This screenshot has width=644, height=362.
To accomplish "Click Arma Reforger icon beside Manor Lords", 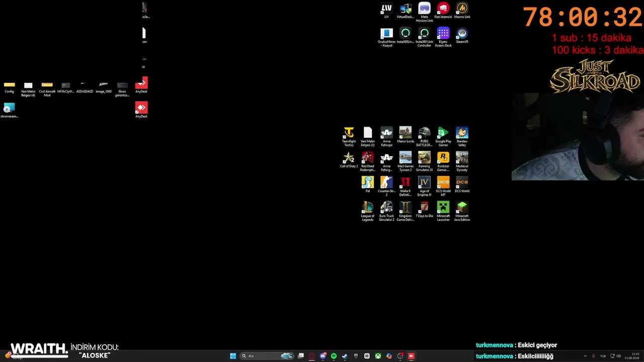I will (386, 137).
